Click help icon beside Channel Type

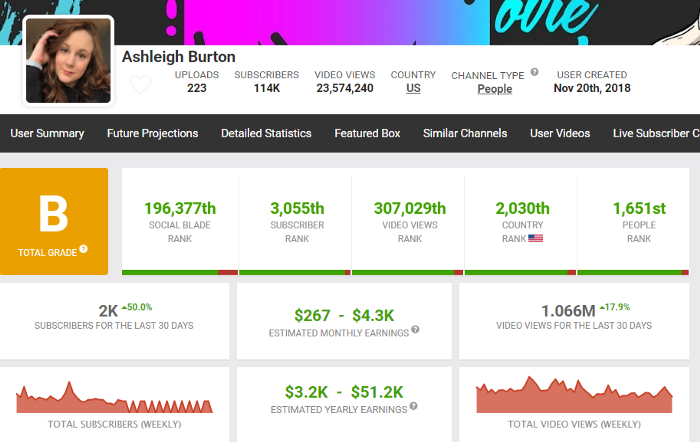[534, 73]
